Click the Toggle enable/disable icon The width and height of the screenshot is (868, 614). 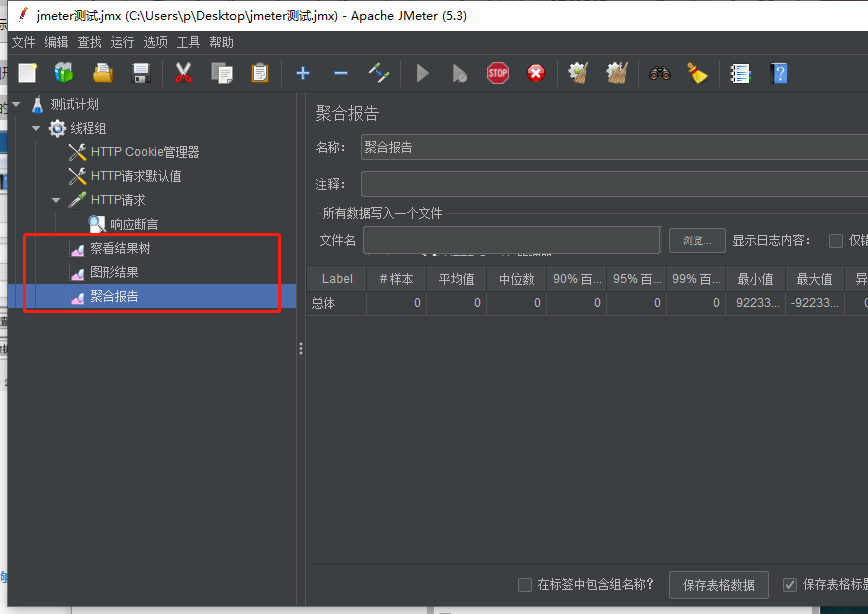pyautogui.click(x=379, y=73)
